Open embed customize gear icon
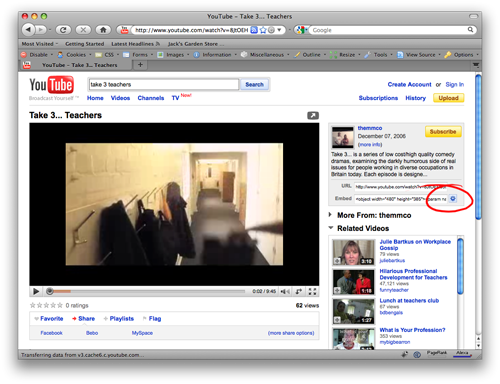This screenshot has width=500, height=384. (x=453, y=199)
